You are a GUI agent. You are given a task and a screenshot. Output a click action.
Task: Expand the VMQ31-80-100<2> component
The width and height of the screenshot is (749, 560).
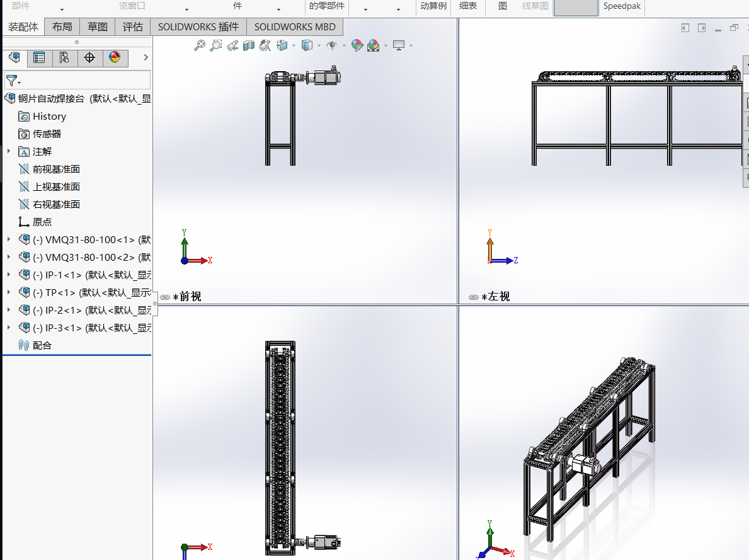[9, 257]
